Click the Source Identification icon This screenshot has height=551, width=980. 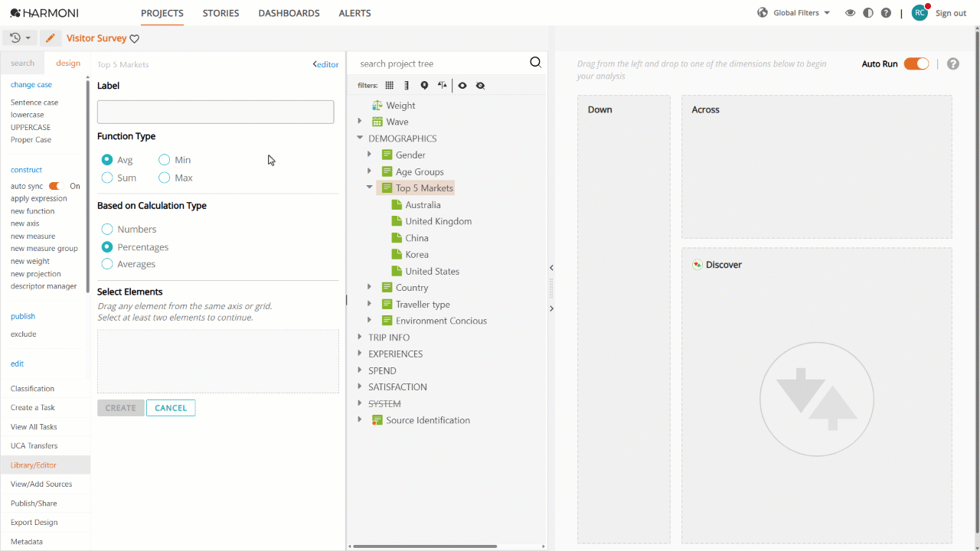click(x=377, y=420)
